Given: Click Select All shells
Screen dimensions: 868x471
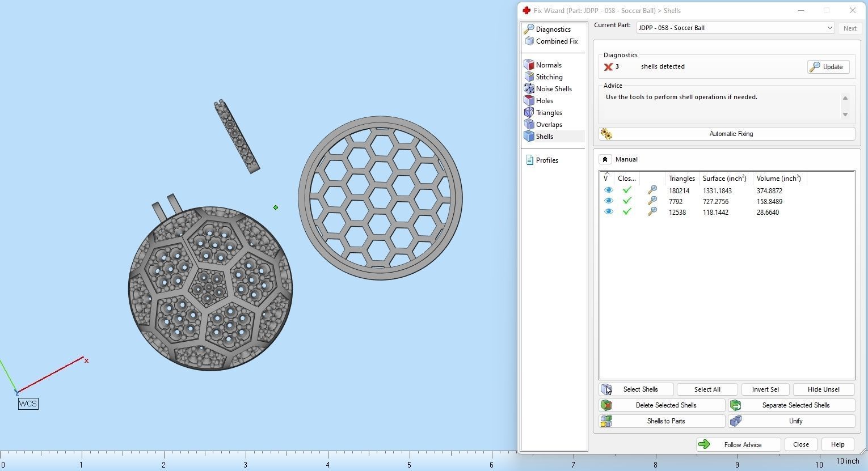Looking at the screenshot, I should (x=707, y=389).
